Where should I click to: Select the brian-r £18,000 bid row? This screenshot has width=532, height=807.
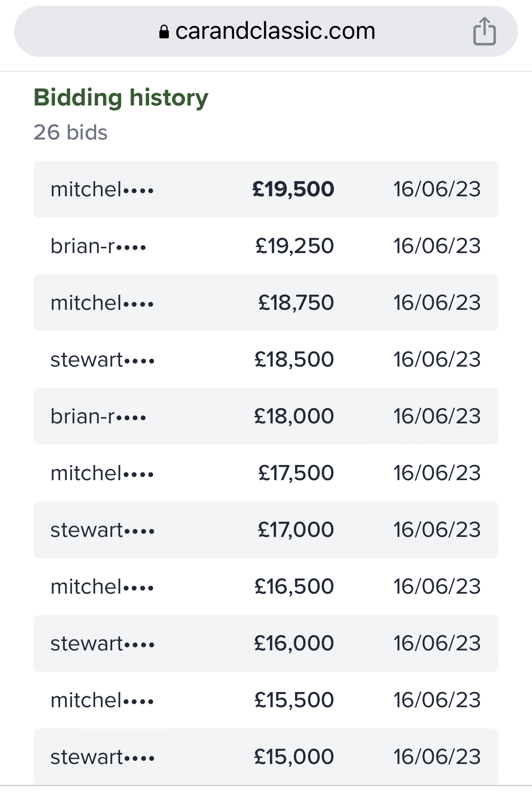coord(266,416)
